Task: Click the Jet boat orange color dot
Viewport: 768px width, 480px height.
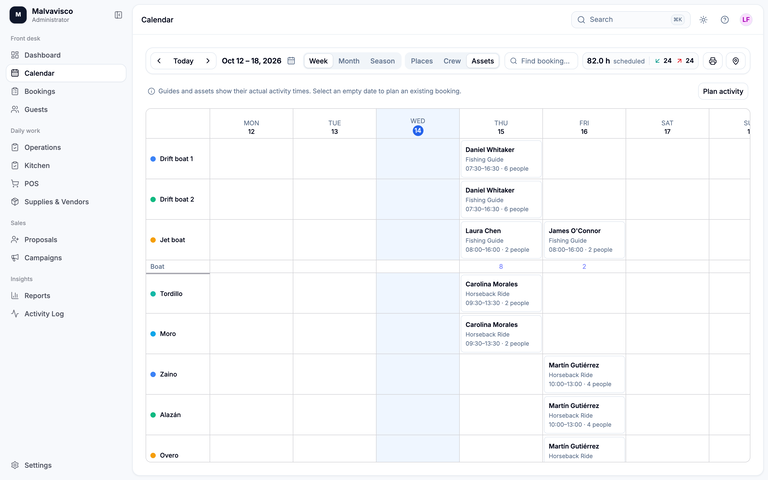Action: click(x=153, y=240)
